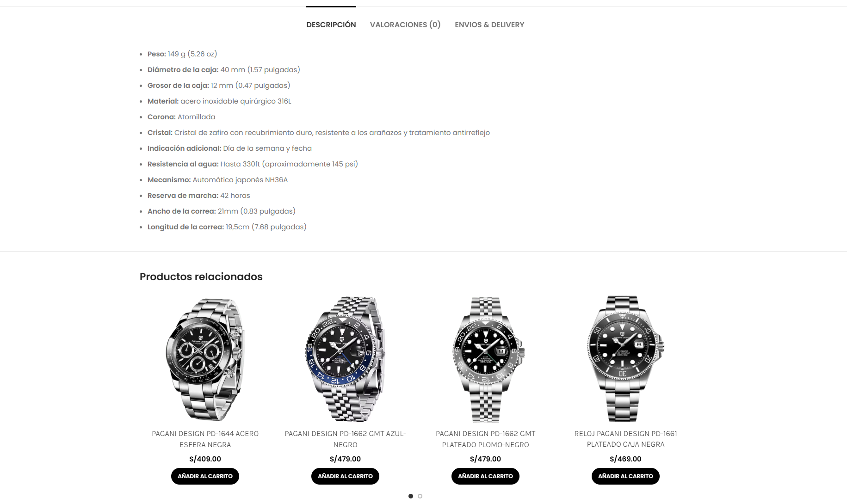Viewport: 847px width, 504px height.
Task: Open PD-1662 GMT Azul-Negro watch image
Action: (345, 359)
